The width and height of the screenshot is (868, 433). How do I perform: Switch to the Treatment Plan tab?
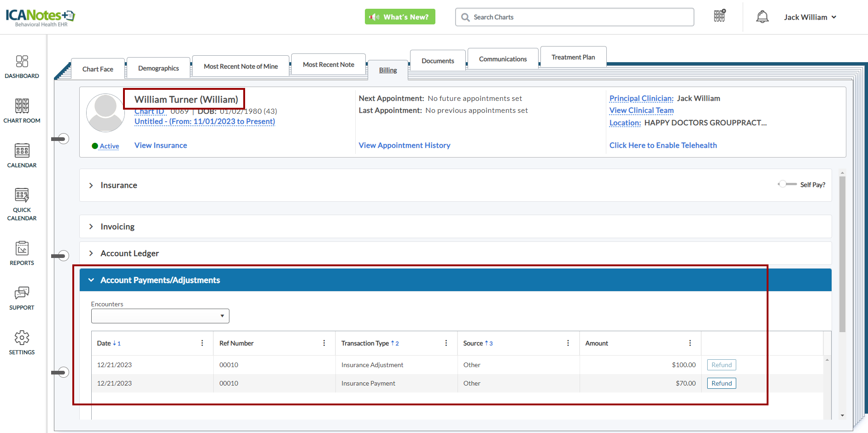(573, 57)
